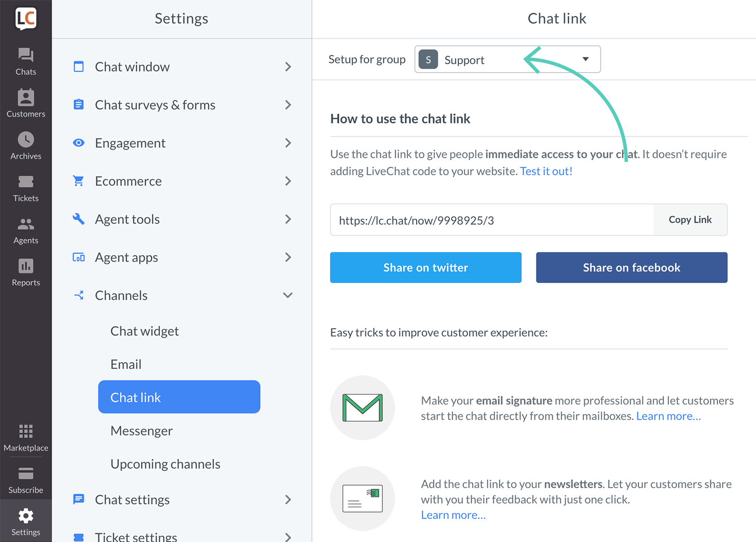Open the Engagement settings label
Image resolution: width=756 pixels, height=542 pixels.
130,143
